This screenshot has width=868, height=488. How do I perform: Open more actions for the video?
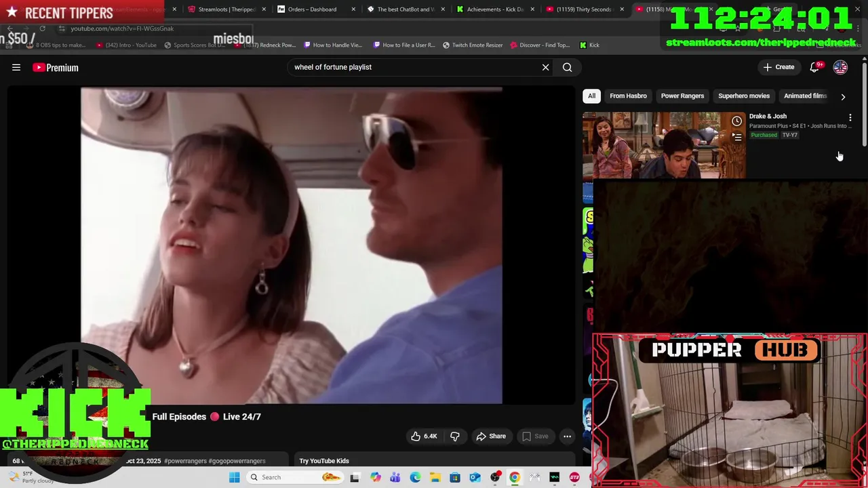pos(568,436)
